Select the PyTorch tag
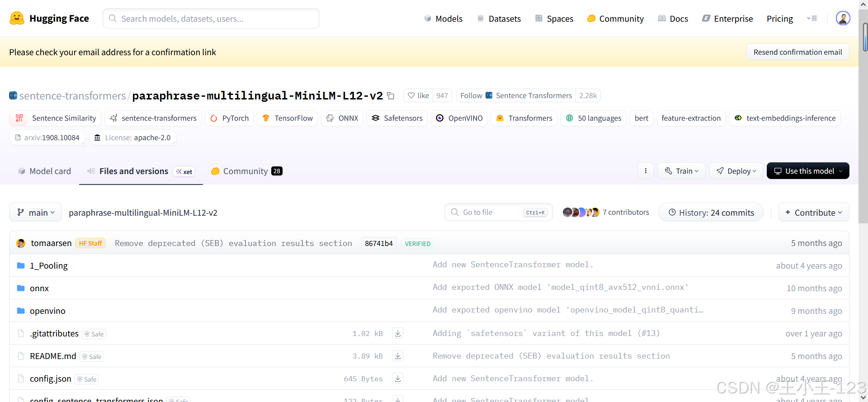This screenshot has width=868, height=402. click(230, 118)
